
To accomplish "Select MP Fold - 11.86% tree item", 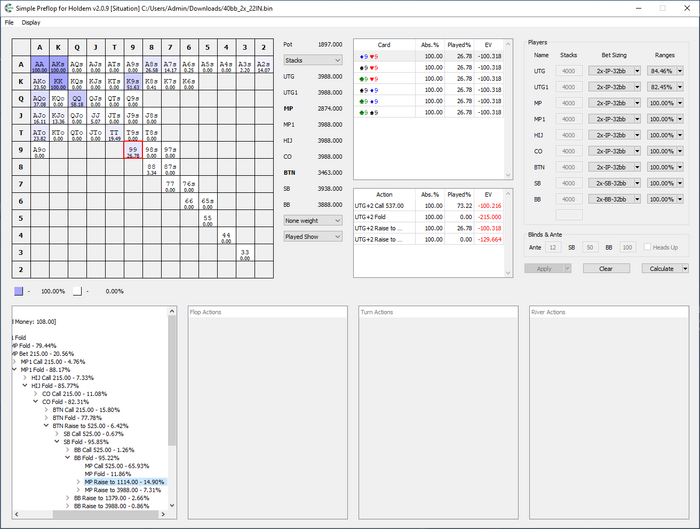I will coord(108,474).
